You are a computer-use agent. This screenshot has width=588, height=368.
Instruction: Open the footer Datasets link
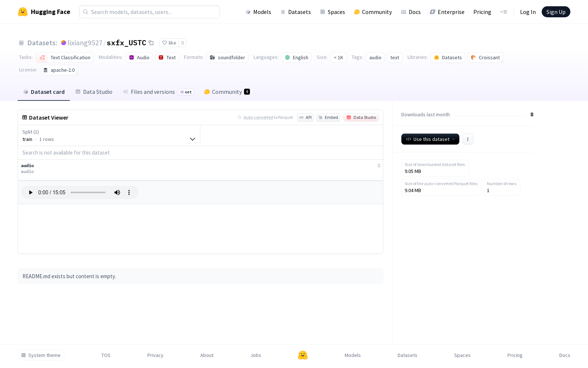tap(408, 355)
